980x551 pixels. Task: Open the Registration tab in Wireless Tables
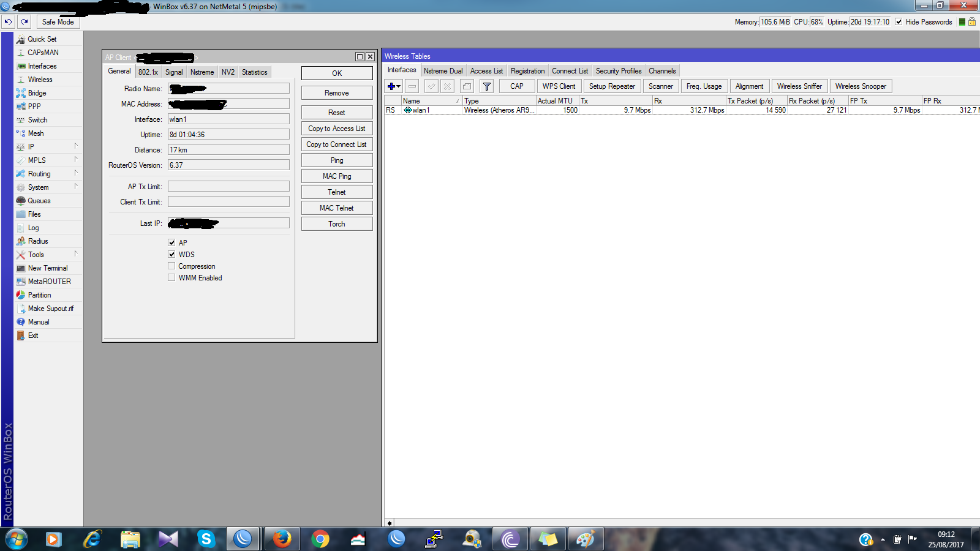click(527, 71)
